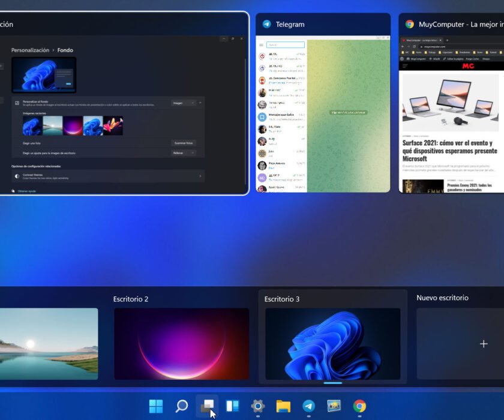The image size is (504, 420).
Task: Open MuyComputer site hamburger menu
Action: click(x=405, y=66)
